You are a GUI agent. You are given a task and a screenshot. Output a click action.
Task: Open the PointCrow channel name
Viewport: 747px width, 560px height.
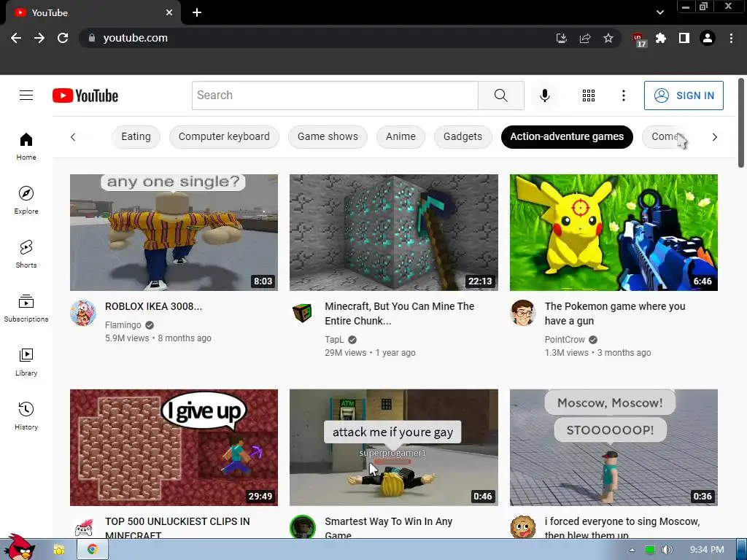565,340
